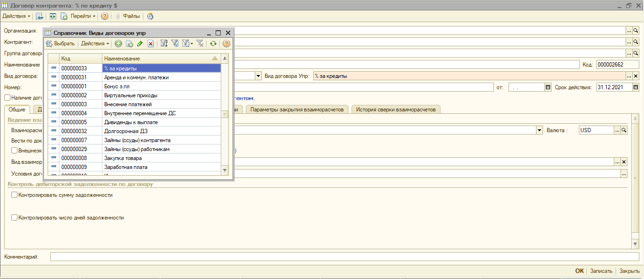644x279 pixels.
Task: Click the Записать button
Action: [x=601, y=271]
